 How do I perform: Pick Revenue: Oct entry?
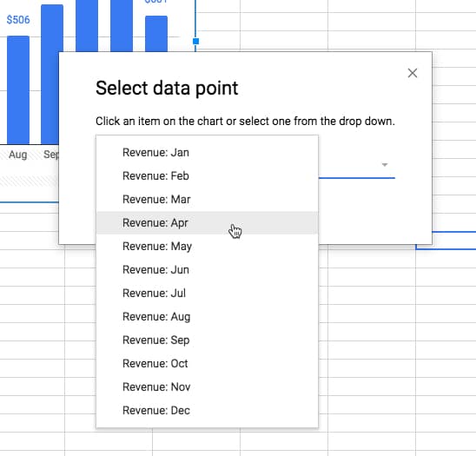[207, 363]
